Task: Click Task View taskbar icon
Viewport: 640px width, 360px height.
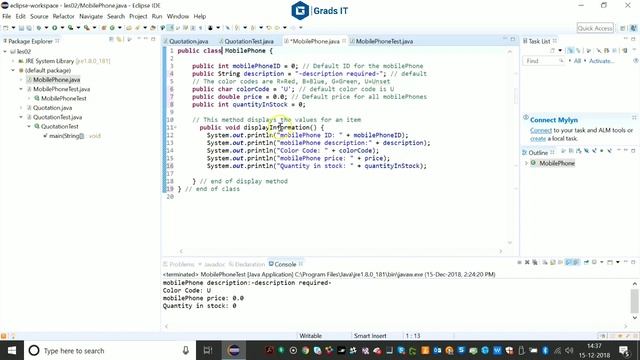Action: (x=208, y=350)
